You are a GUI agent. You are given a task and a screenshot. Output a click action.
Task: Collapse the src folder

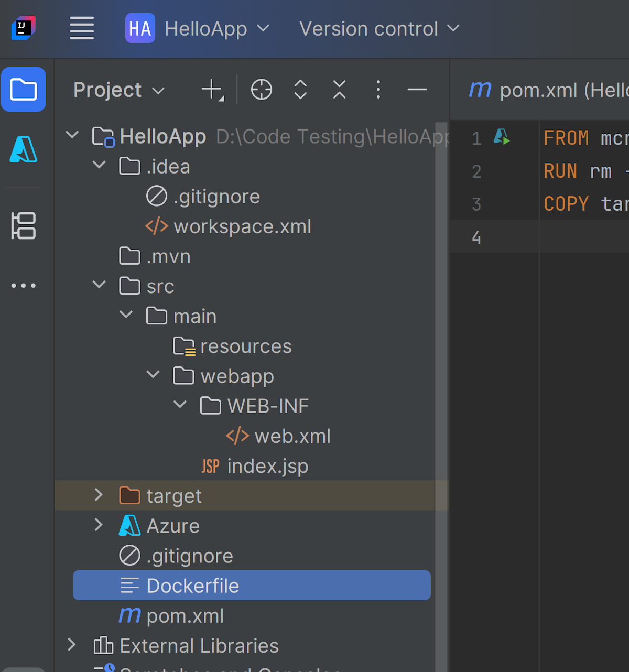click(x=99, y=285)
